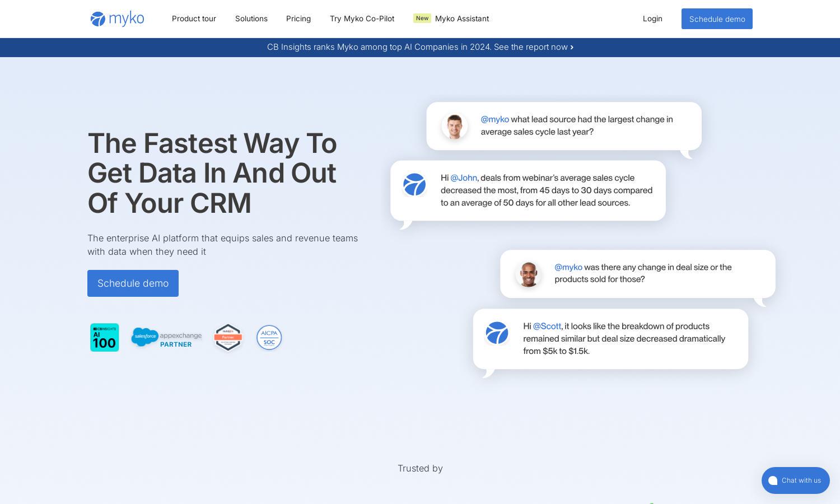The image size is (840, 504).
Task: Click the CB Insights AI 100 badge
Action: coord(105,337)
